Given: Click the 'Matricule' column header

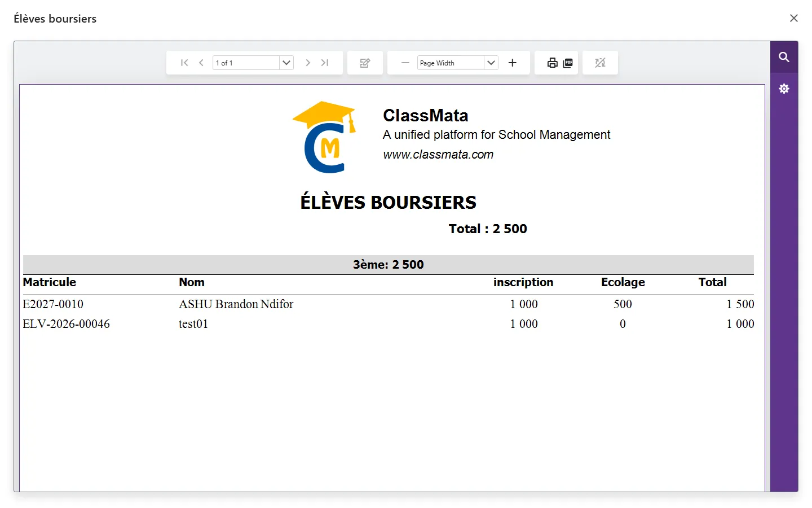Looking at the screenshot, I should click(x=50, y=282).
